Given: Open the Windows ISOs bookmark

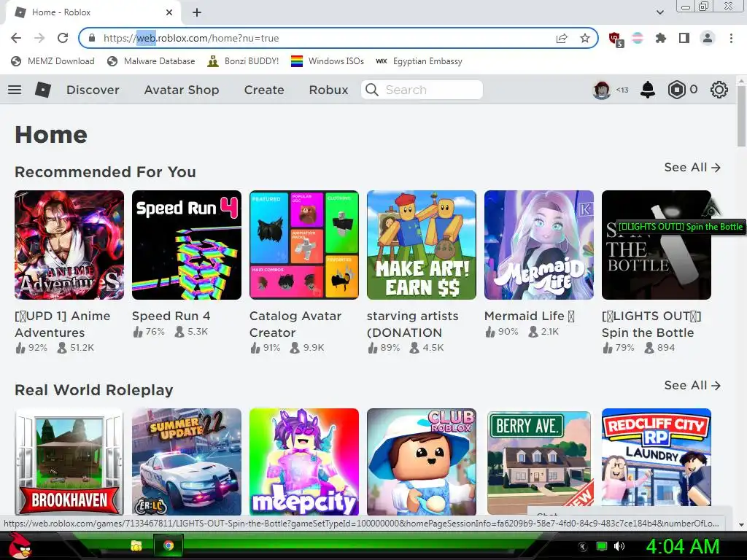Looking at the screenshot, I should click(328, 61).
